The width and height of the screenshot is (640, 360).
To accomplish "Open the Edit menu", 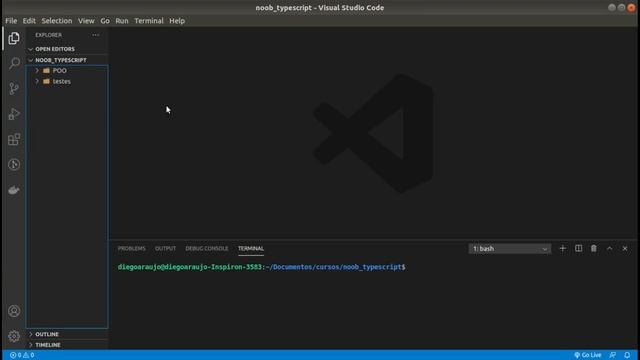I will [29, 21].
